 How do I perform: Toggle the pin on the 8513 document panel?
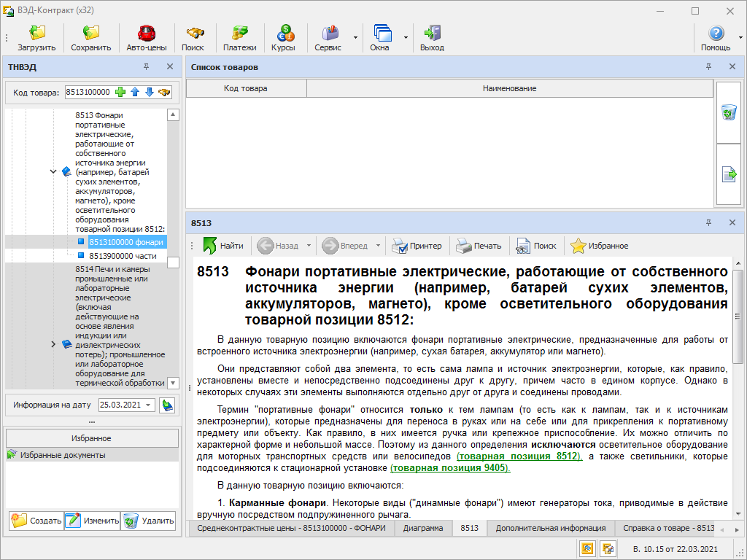click(709, 222)
